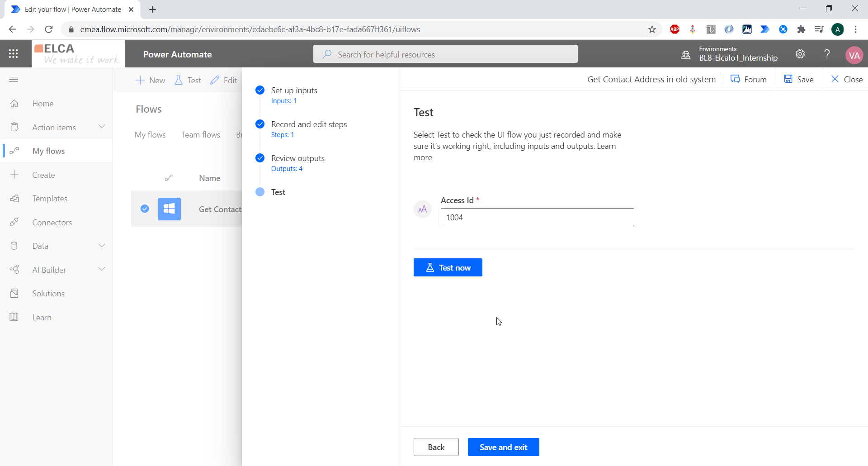The width and height of the screenshot is (868, 466).
Task: Close the UI flow editor
Action: (x=847, y=79)
